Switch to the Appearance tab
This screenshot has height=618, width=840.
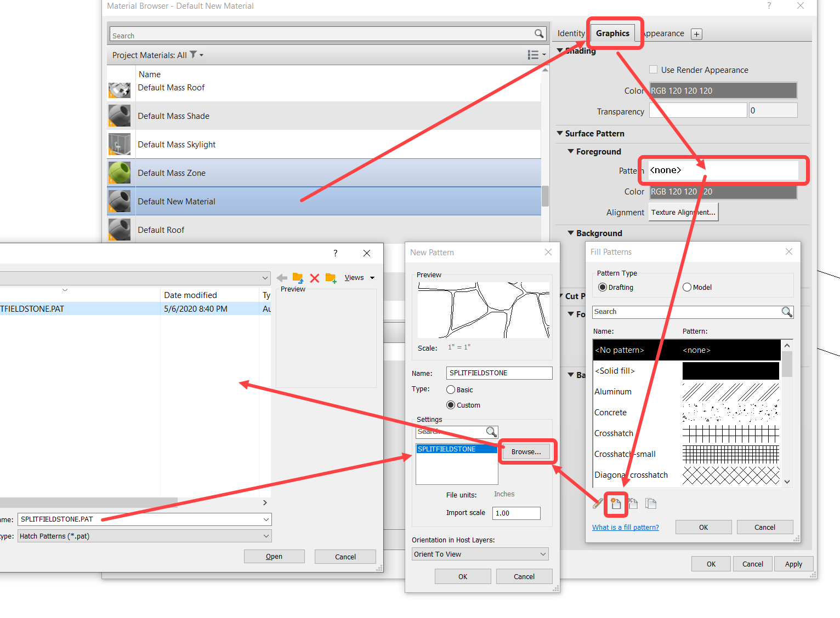click(x=662, y=33)
